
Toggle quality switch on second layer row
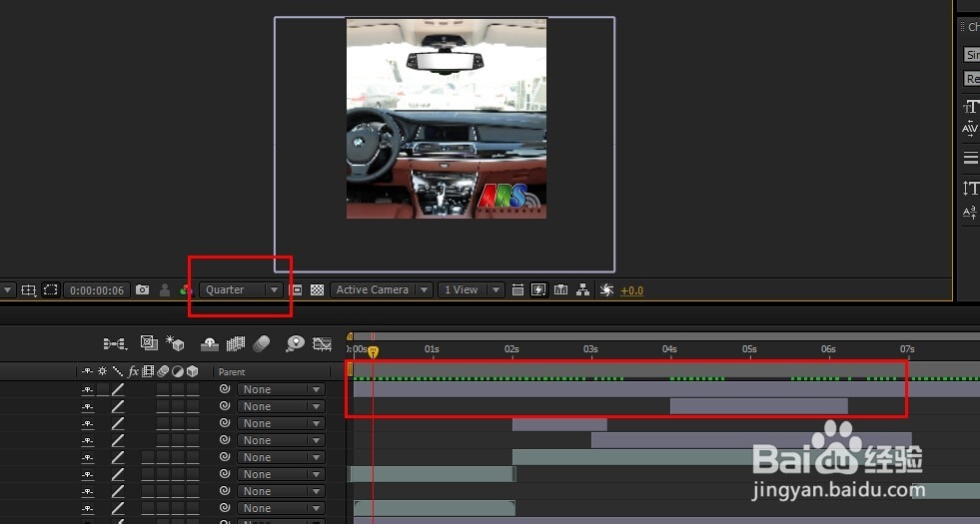(118, 406)
